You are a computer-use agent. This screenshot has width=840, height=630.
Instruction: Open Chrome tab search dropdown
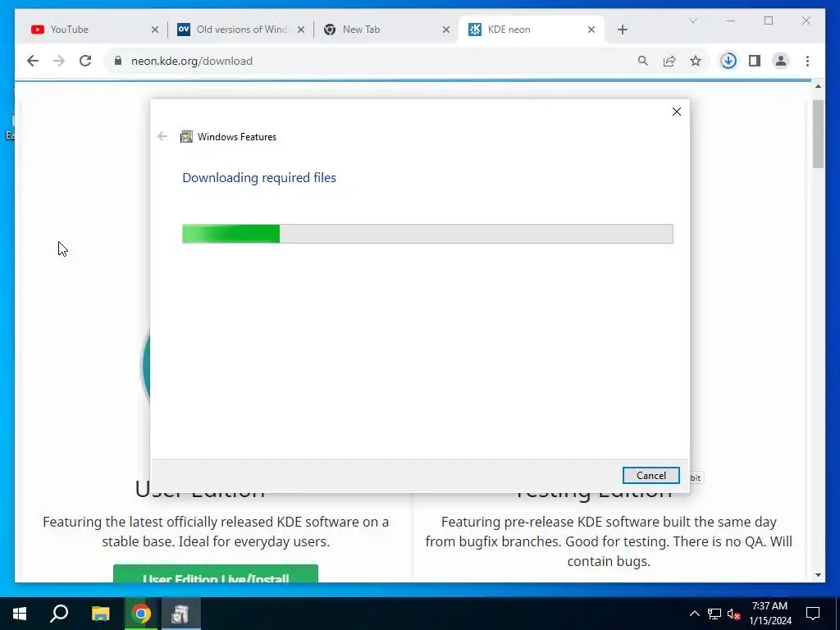coord(692,21)
